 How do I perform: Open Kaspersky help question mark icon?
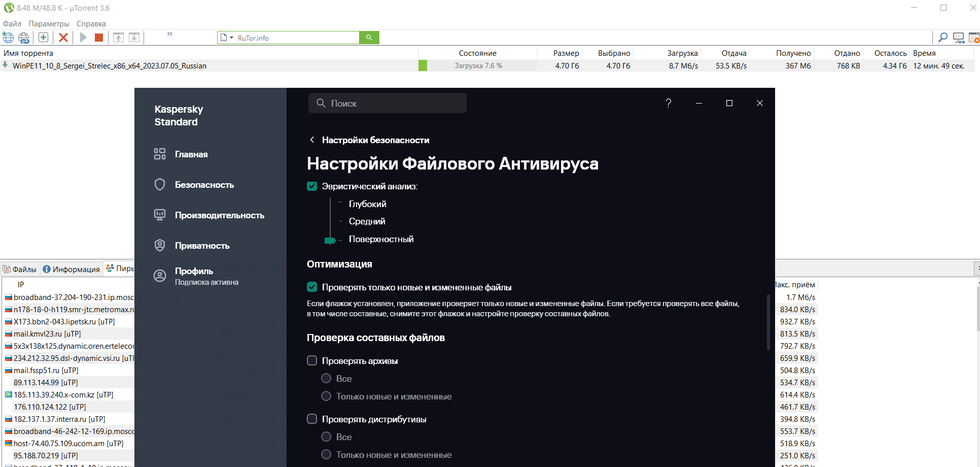[x=669, y=103]
